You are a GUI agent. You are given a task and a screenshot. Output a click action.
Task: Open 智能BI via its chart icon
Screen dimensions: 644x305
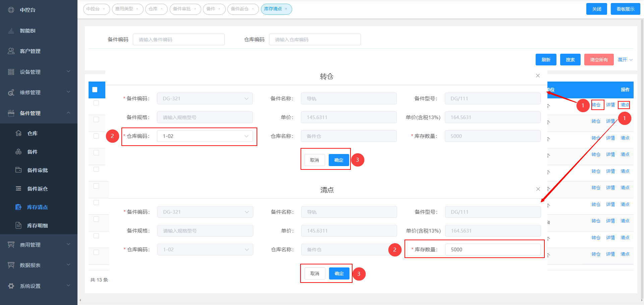pyautogui.click(x=11, y=31)
